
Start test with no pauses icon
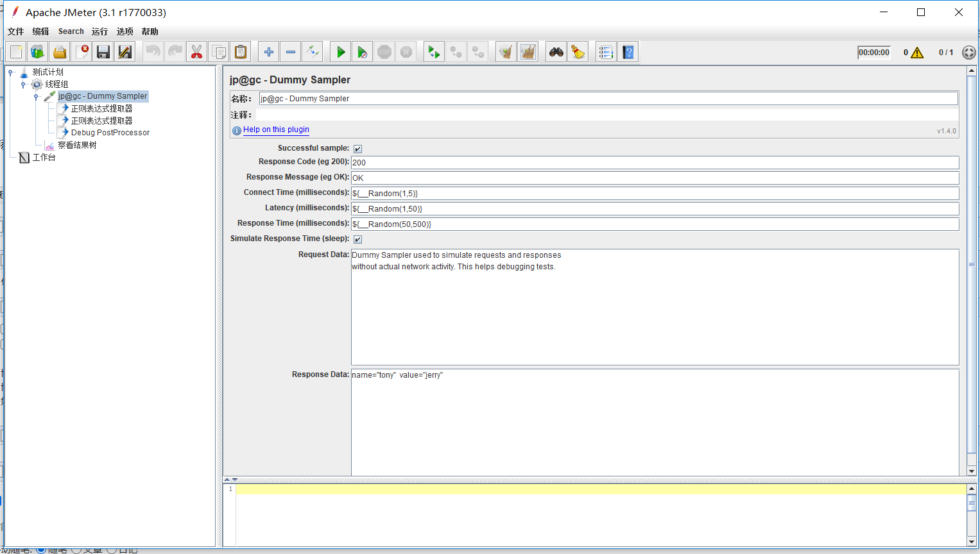(x=363, y=52)
